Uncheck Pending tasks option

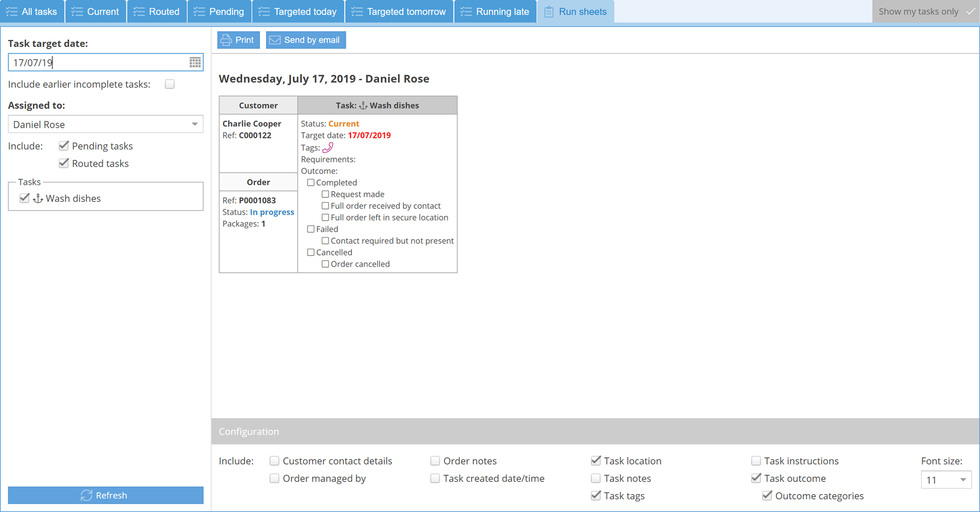(x=64, y=146)
